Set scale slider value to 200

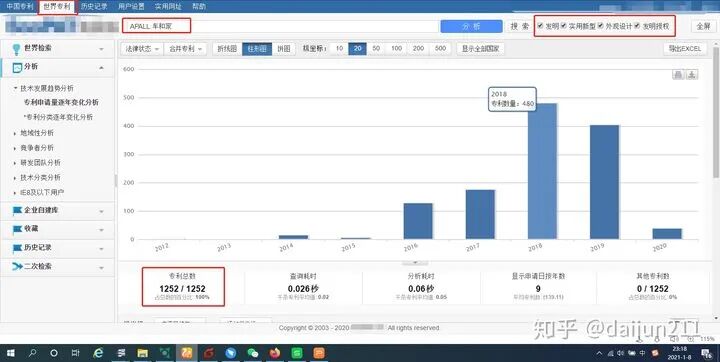418,48
